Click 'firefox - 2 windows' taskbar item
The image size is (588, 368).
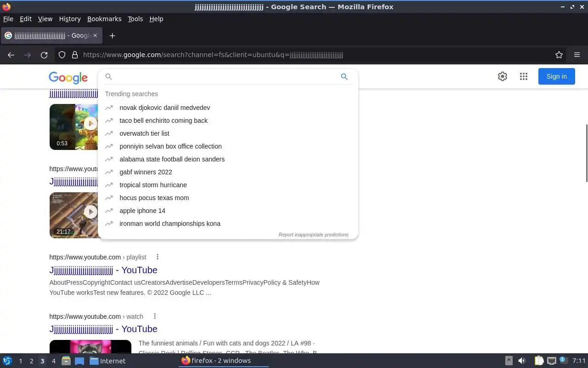pyautogui.click(x=223, y=361)
